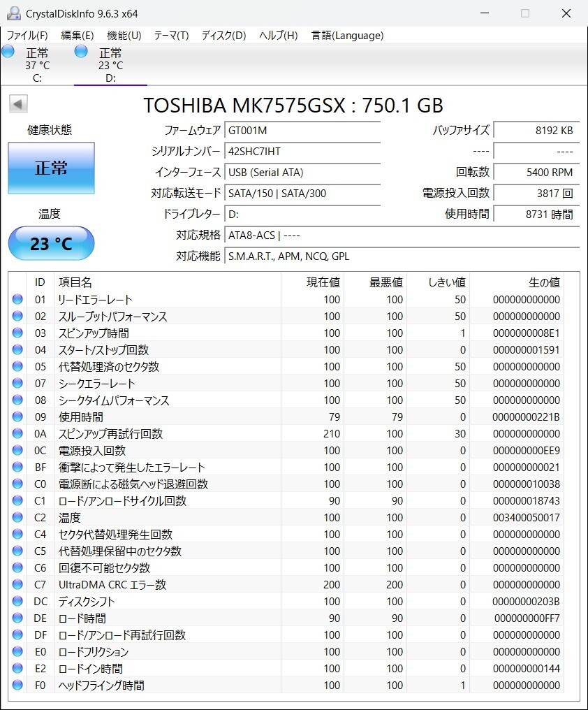Switch to C: drive tab showing 37 °C

tap(37, 65)
